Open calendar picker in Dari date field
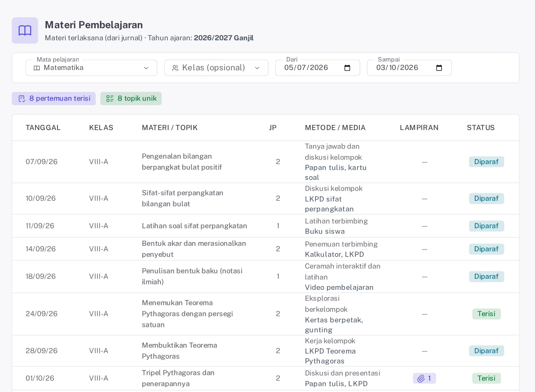Viewport: 535px width, 392px height. 347,68
